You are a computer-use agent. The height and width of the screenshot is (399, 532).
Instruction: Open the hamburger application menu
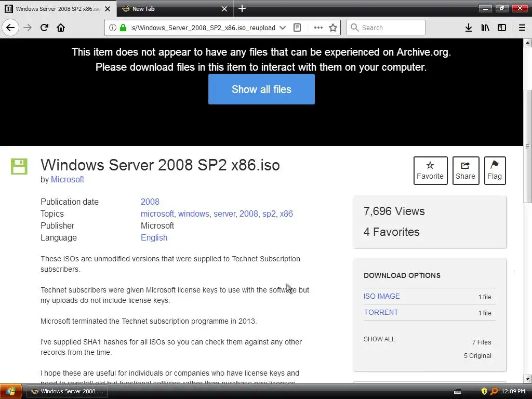click(x=522, y=28)
